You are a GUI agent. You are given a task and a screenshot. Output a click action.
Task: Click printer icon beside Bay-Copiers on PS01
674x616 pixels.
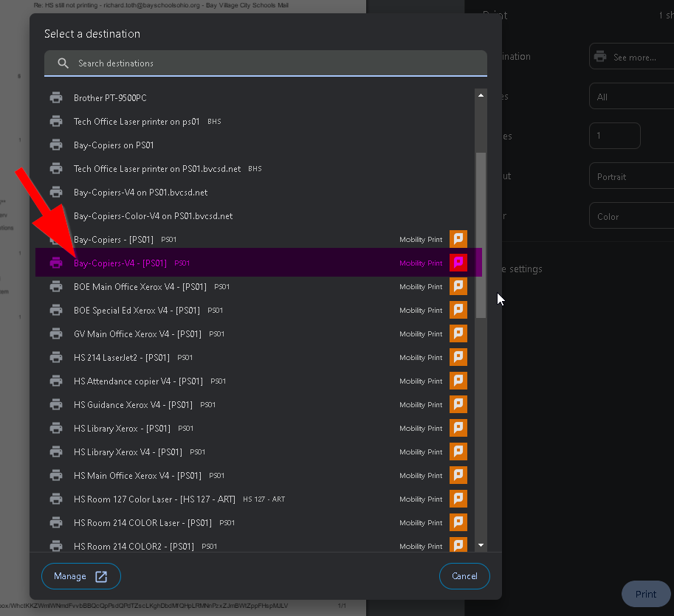[56, 145]
